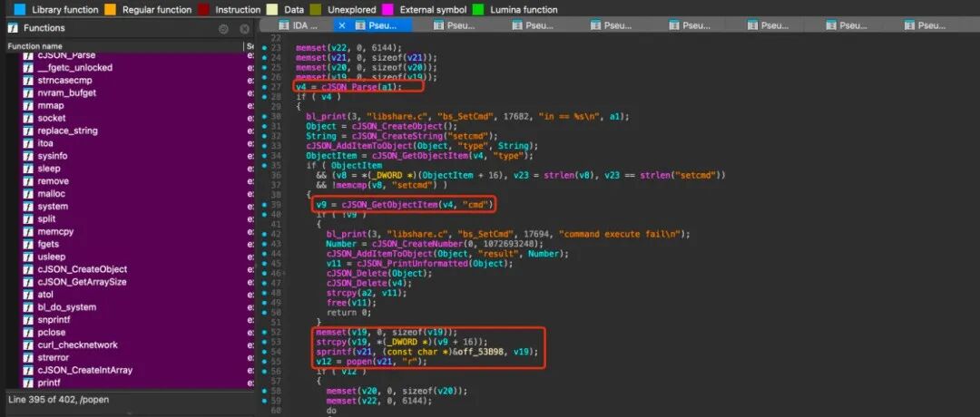Click strcpy call on line 53

330,342
